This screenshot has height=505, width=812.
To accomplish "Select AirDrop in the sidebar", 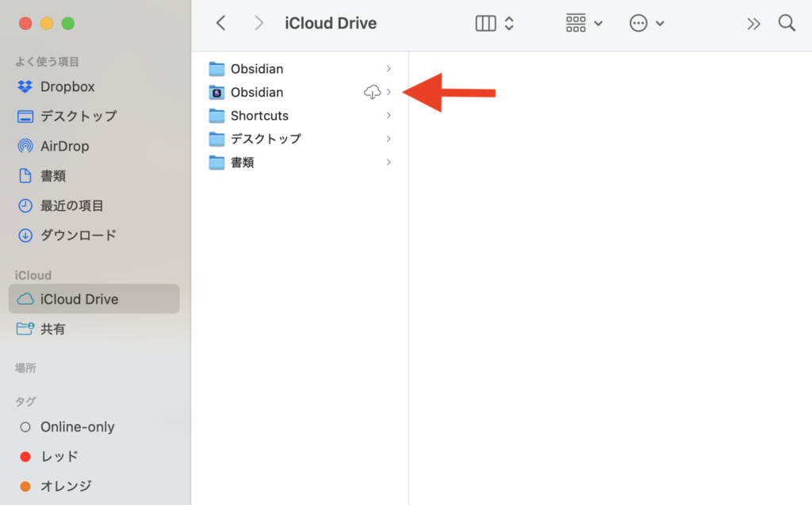I will 64,146.
